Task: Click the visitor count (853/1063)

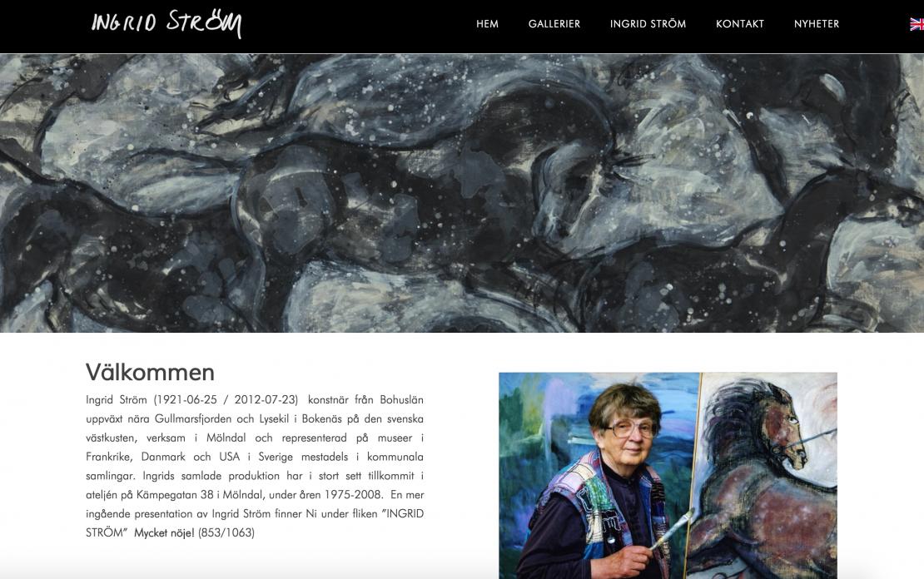Action: click(x=226, y=533)
